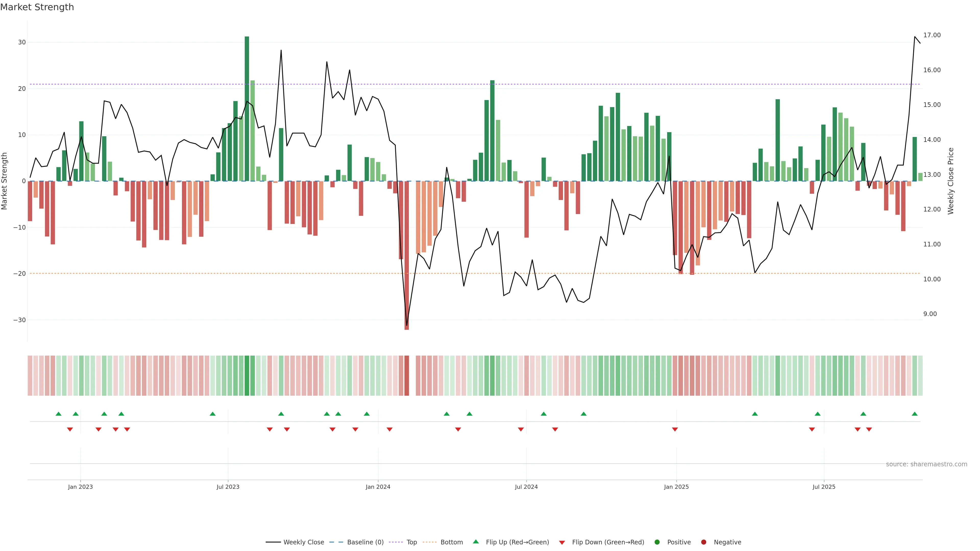The width and height of the screenshot is (980, 551).
Task: Click the darkest green heatmap strip cell
Action: (247, 375)
